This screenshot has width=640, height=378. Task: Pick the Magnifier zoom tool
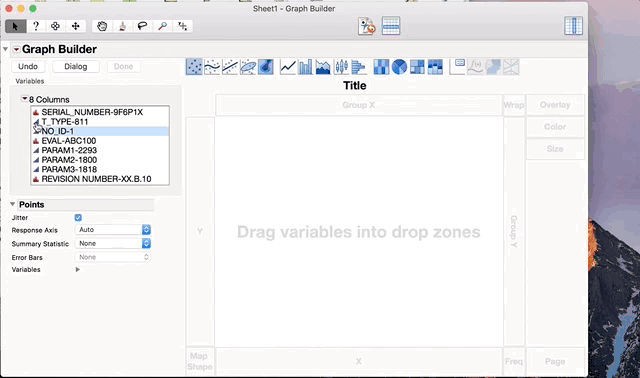coord(162,26)
